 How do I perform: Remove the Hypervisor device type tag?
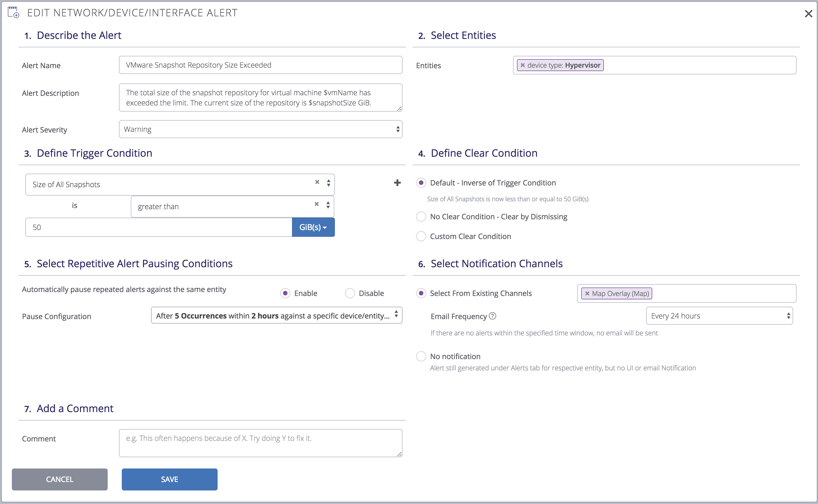pos(523,65)
